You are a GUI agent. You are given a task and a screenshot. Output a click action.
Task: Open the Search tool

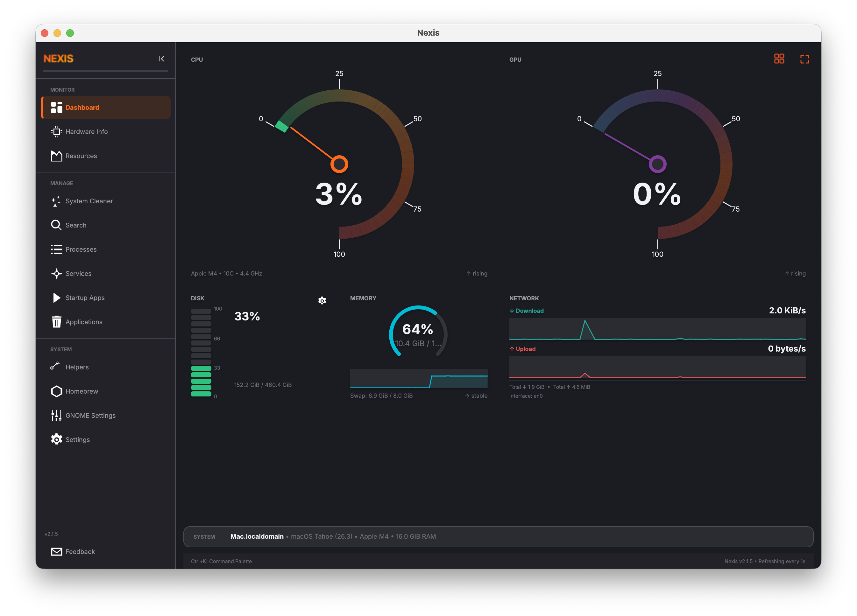(x=75, y=225)
